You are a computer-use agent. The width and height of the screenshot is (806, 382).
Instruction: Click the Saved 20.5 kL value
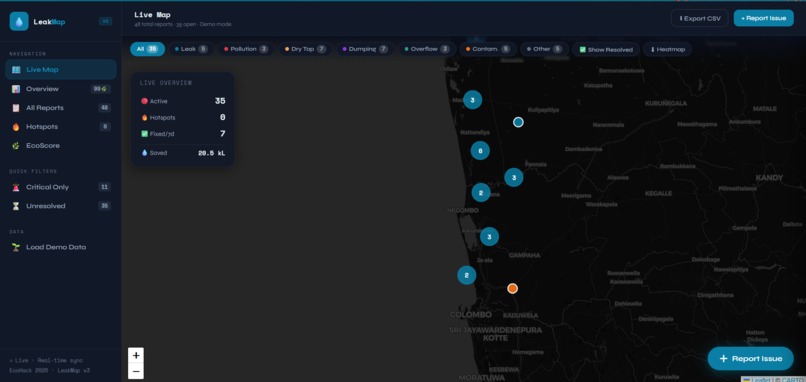[211, 153]
